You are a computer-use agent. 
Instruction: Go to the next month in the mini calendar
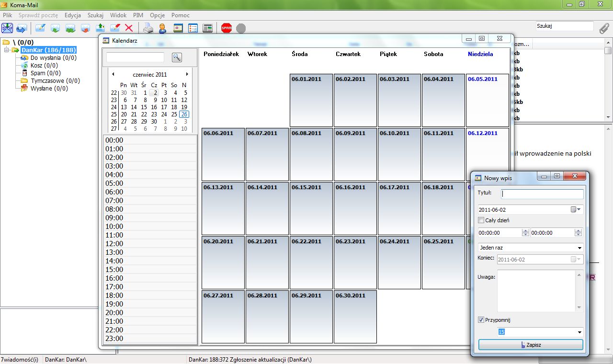pyautogui.click(x=187, y=74)
